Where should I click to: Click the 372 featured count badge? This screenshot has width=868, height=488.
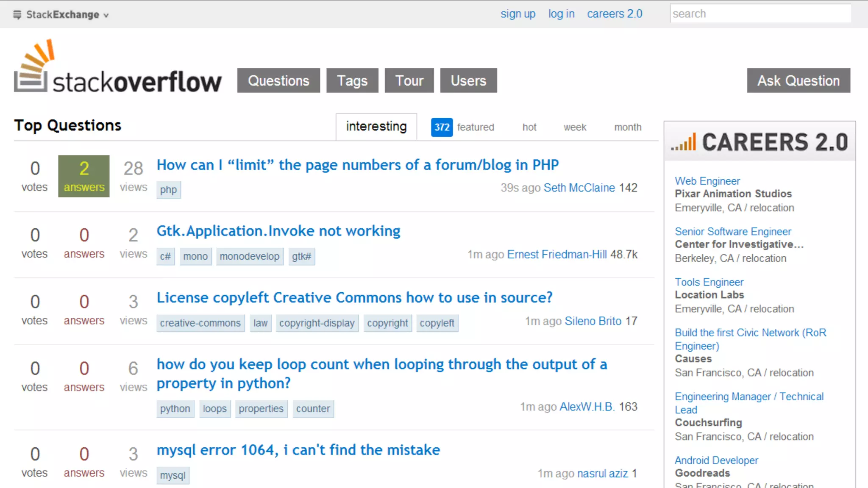442,127
